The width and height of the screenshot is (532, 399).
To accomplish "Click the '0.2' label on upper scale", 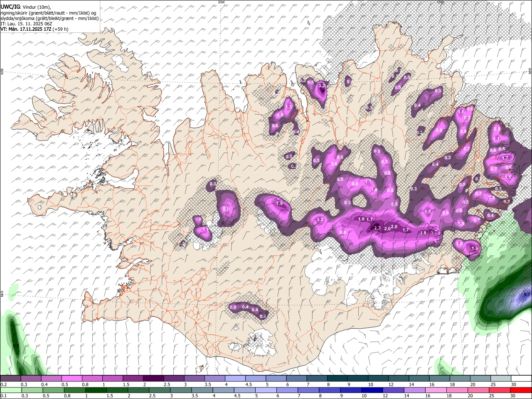I will (x=3, y=384).
